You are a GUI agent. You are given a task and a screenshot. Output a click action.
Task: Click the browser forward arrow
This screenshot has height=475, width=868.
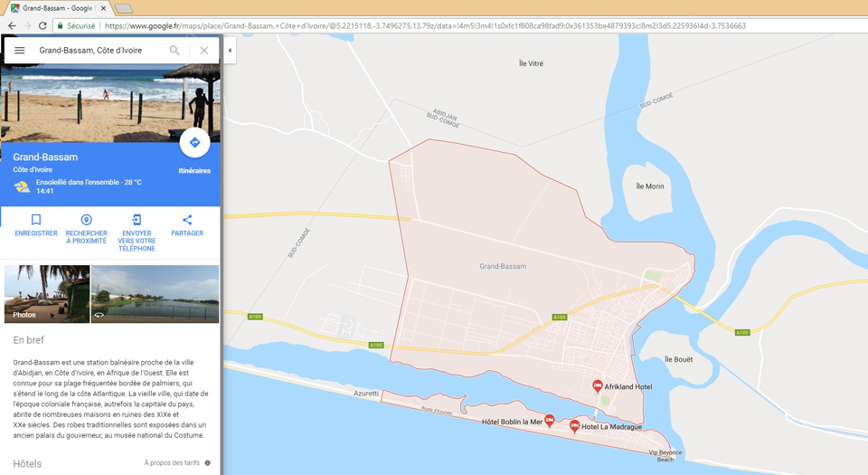tap(27, 25)
